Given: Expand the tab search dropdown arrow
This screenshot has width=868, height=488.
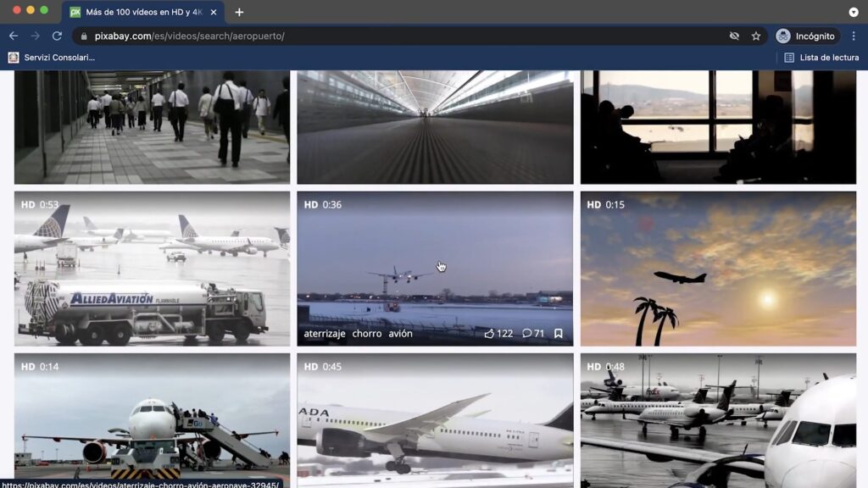Looking at the screenshot, I should [854, 12].
